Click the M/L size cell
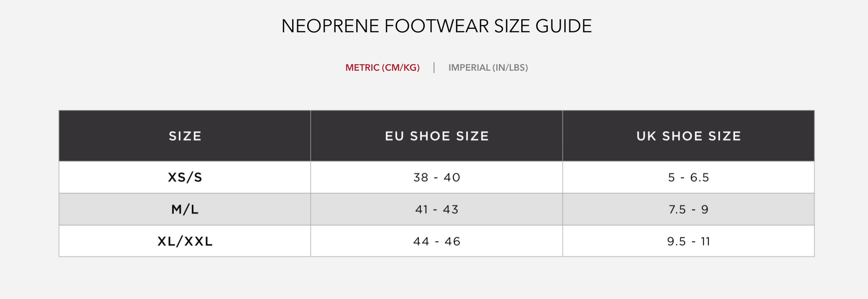868x299 pixels. 185,209
